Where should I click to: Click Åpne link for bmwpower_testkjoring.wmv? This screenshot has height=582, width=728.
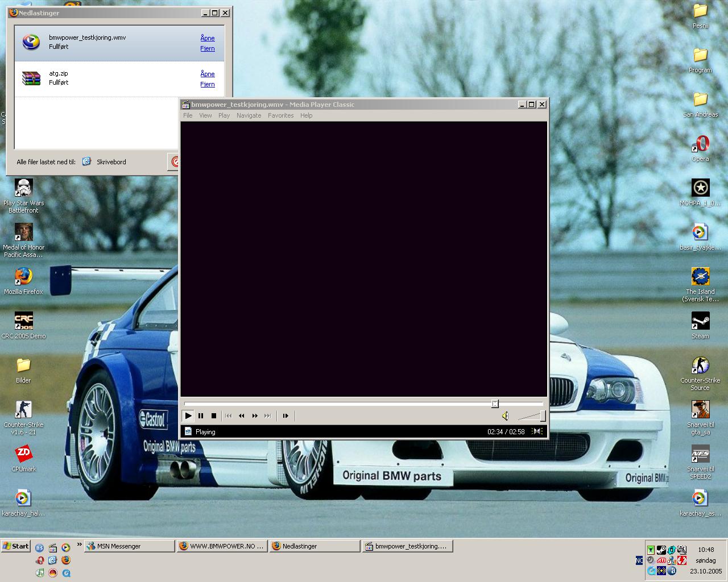208,38
